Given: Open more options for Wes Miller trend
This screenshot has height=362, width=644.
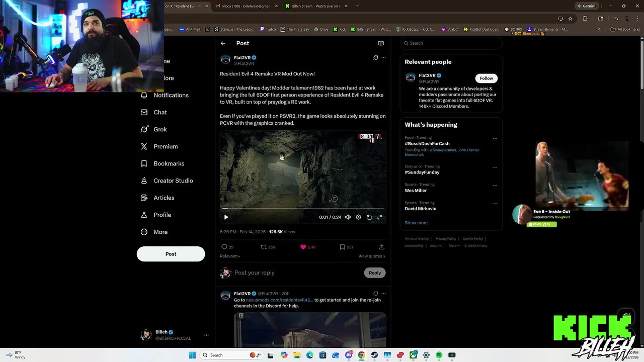Looking at the screenshot, I should click(495, 185).
